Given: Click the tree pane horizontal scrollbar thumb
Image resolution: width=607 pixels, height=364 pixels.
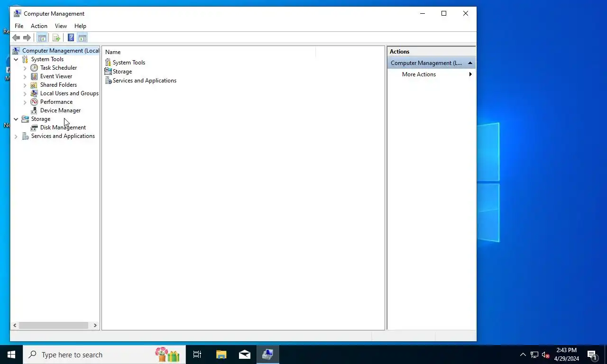Looking at the screenshot, I should tap(54, 325).
